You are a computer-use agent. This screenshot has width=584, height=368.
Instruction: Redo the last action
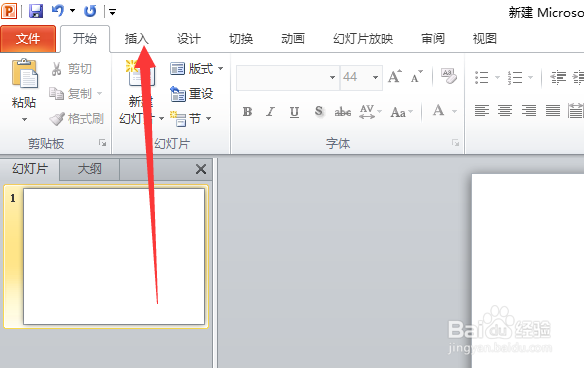coord(90,11)
